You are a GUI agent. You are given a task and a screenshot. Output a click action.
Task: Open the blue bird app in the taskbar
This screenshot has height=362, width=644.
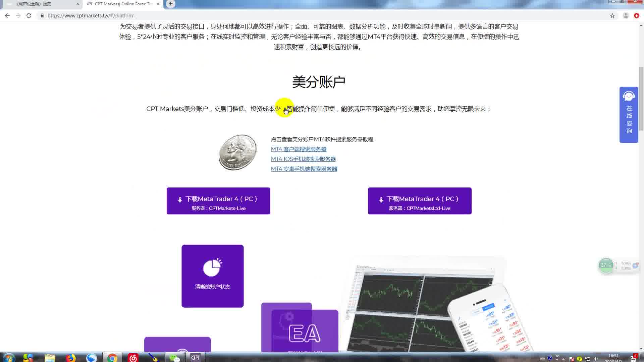coord(91,358)
